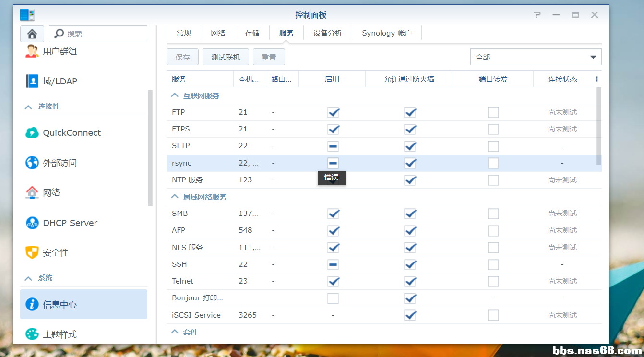The height and width of the screenshot is (357, 644).
Task: Collapse the 互联网服务 section
Action: pyautogui.click(x=175, y=95)
